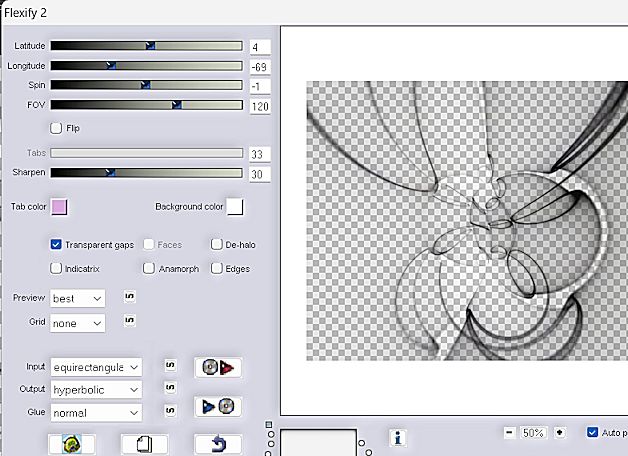
Task: Click the copy pages icon button
Action: point(144,444)
